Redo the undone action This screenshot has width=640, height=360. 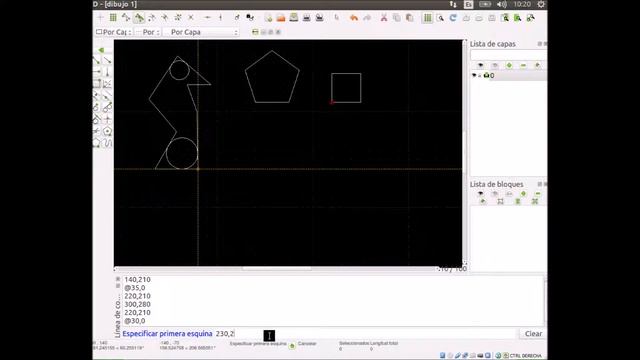click(367, 18)
